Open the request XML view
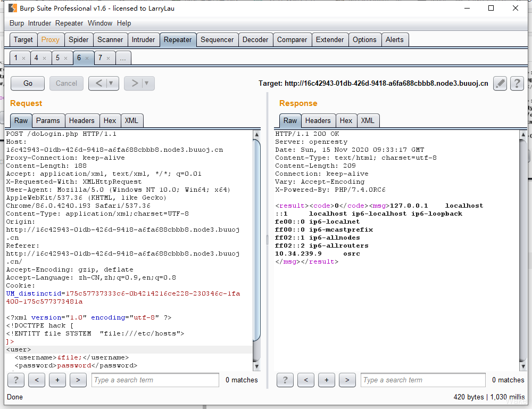 [x=131, y=120]
